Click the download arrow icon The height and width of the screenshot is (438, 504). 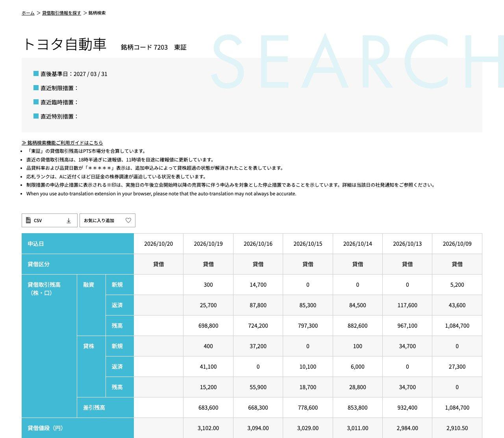pyautogui.click(x=69, y=221)
